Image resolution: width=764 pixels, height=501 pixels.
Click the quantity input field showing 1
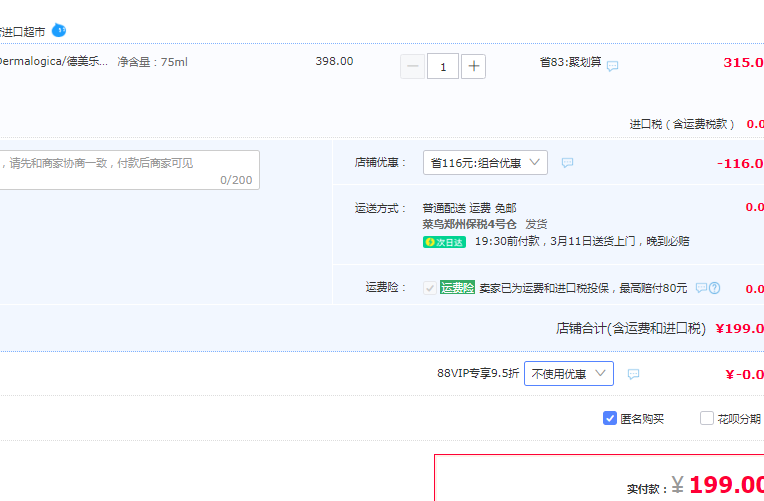tap(443, 66)
